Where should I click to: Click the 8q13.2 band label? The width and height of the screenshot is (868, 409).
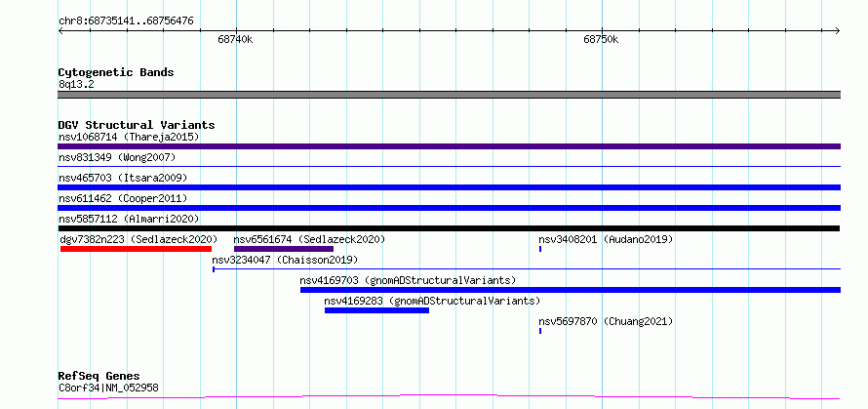tap(76, 84)
